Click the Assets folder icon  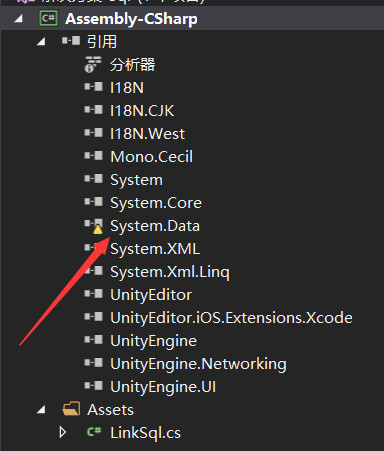[x=71, y=409]
